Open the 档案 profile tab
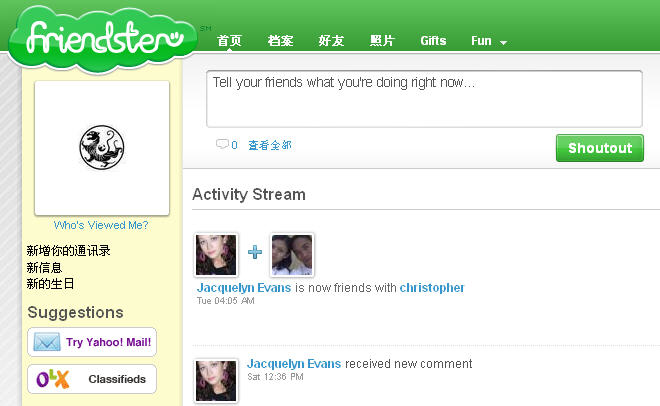Screen dimensions: 660x406 (280, 41)
